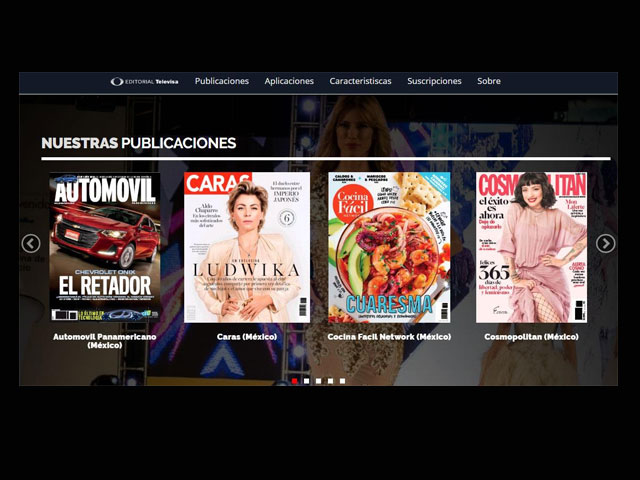Image resolution: width=640 pixels, height=480 pixels.
Task: Click the Nuestras Publicaciones heading
Action: (x=139, y=143)
